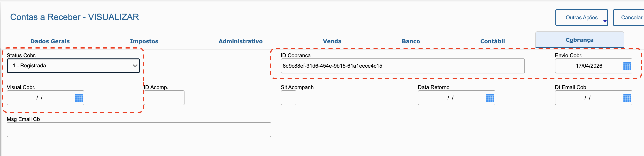Open the Visual.Cobr. calendar picker

point(79,98)
